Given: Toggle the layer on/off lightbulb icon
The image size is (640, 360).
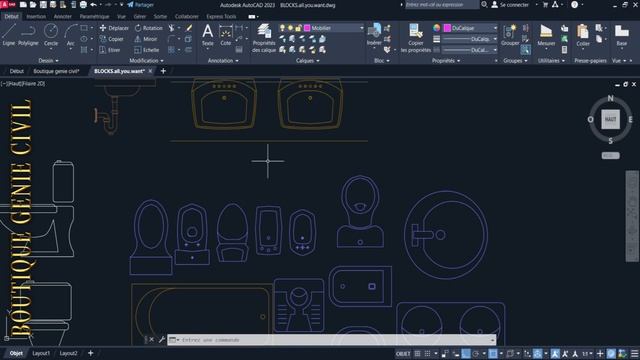Looking at the screenshot, I should (x=282, y=28).
